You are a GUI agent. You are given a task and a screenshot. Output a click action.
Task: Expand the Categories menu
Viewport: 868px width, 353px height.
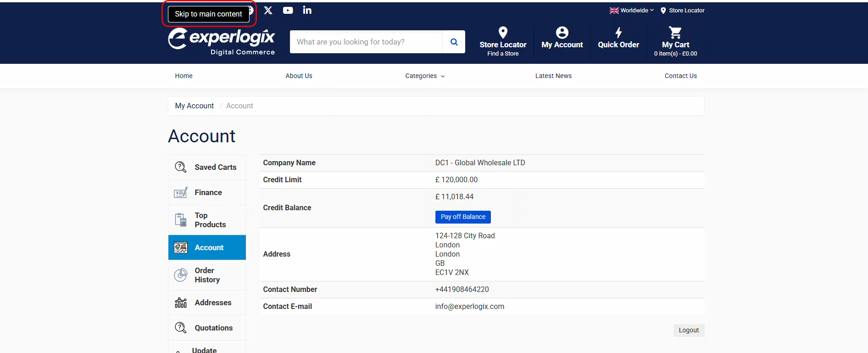pos(425,76)
